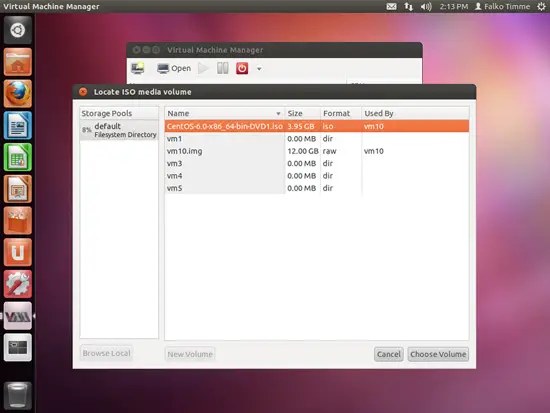Open the shutdown options dropdown arrow
The width and height of the screenshot is (550, 413).
pos(259,69)
